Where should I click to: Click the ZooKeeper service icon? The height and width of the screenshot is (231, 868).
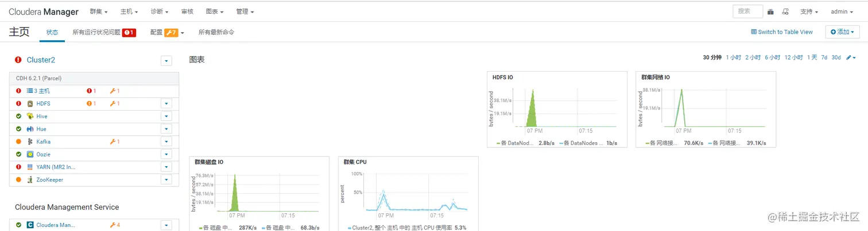30,179
